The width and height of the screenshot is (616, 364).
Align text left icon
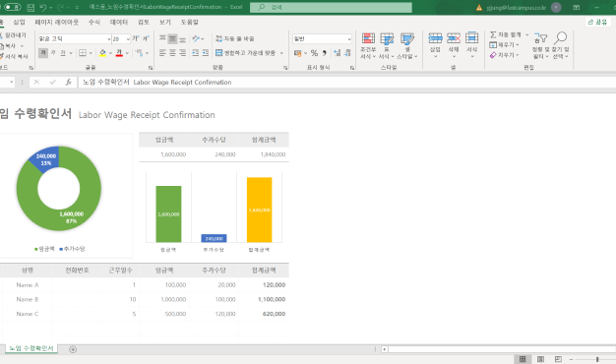tap(162, 52)
